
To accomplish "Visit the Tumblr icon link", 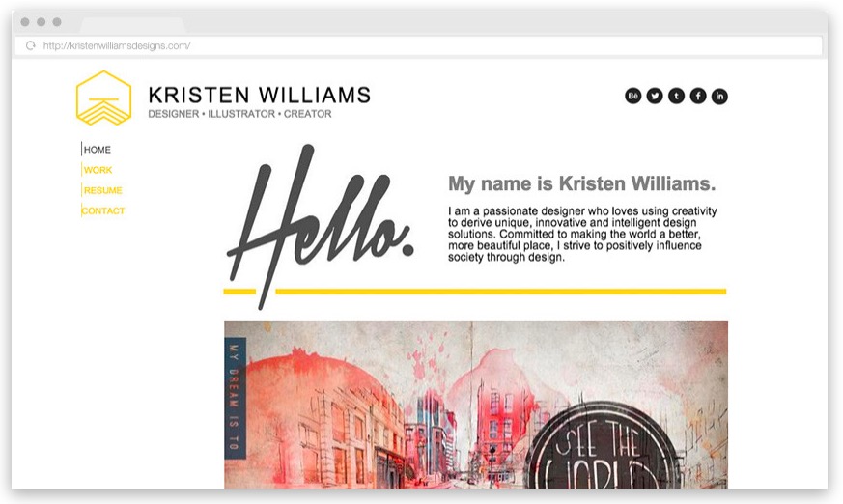I will [676, 97].
